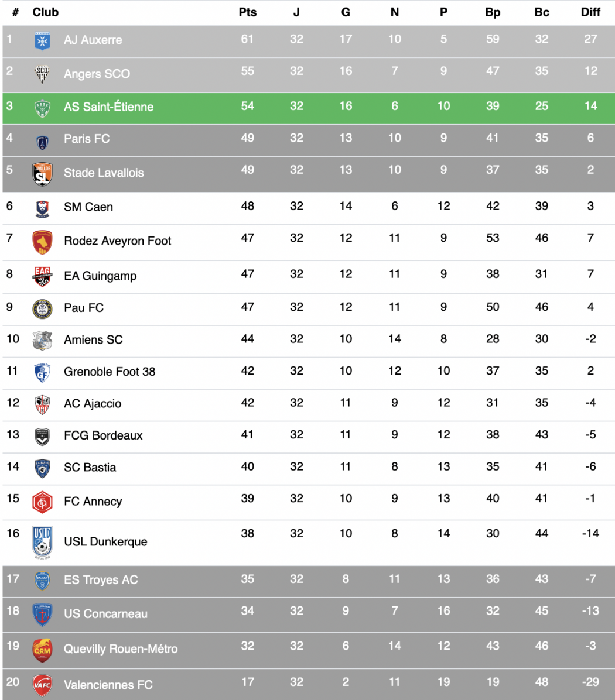Sort table by Pts column header

[247, 12]
